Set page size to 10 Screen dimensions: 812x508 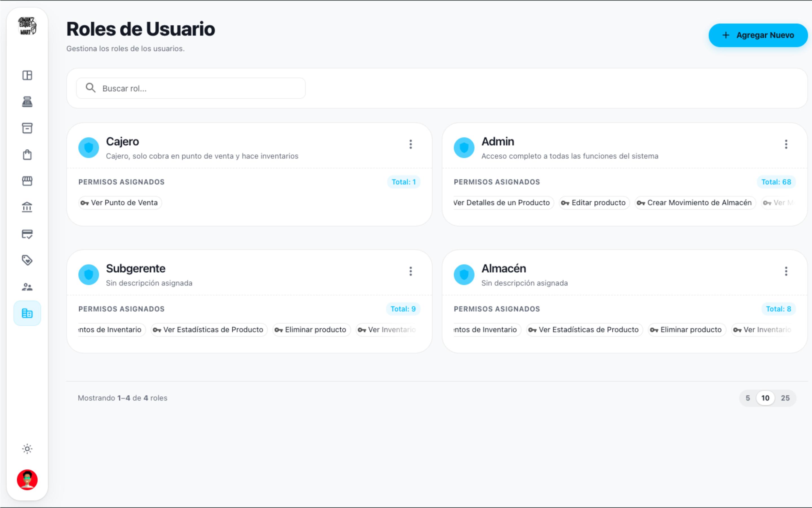tap(765, 398)
